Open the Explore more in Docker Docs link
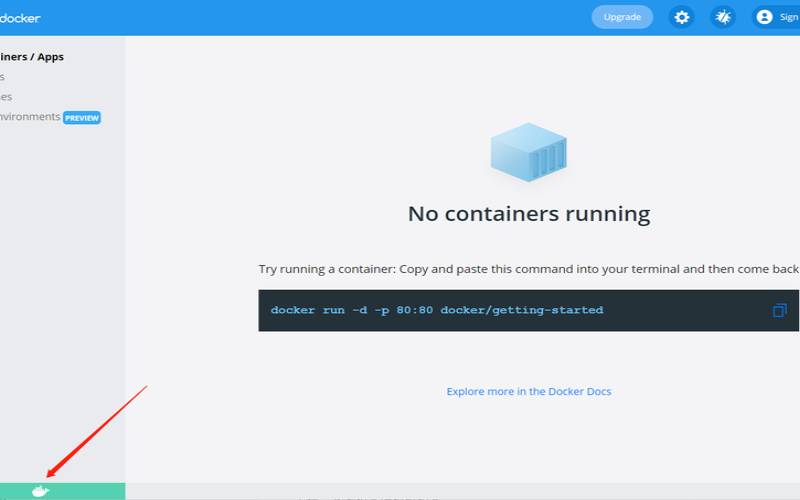 pyautogui.click(x=529, y=391)
